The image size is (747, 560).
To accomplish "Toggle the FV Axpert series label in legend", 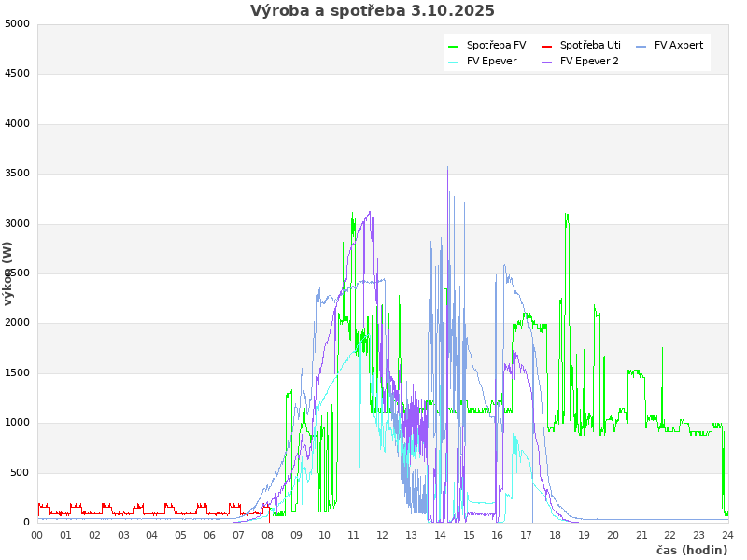I will coord(679,46).
